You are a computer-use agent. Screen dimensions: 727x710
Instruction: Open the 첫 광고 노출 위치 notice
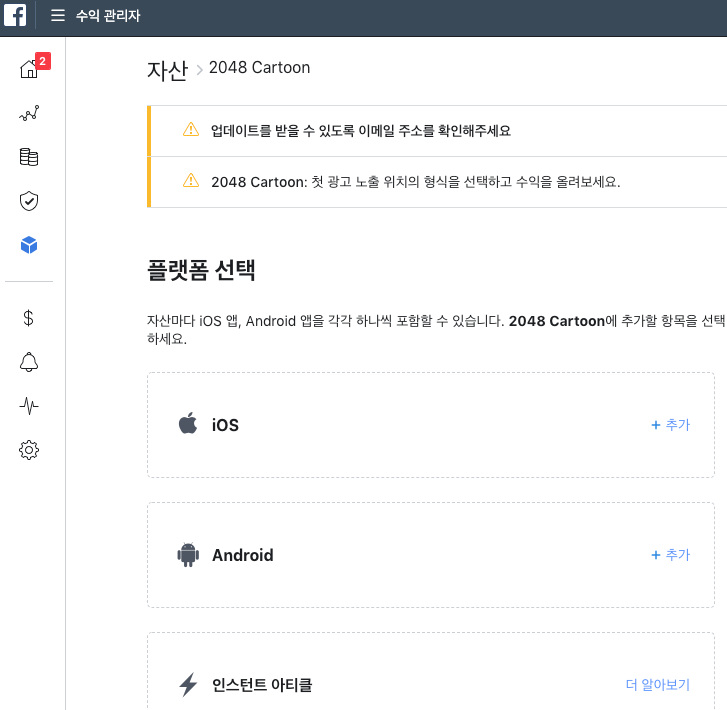pyautogui.click(x=415, y=182)
